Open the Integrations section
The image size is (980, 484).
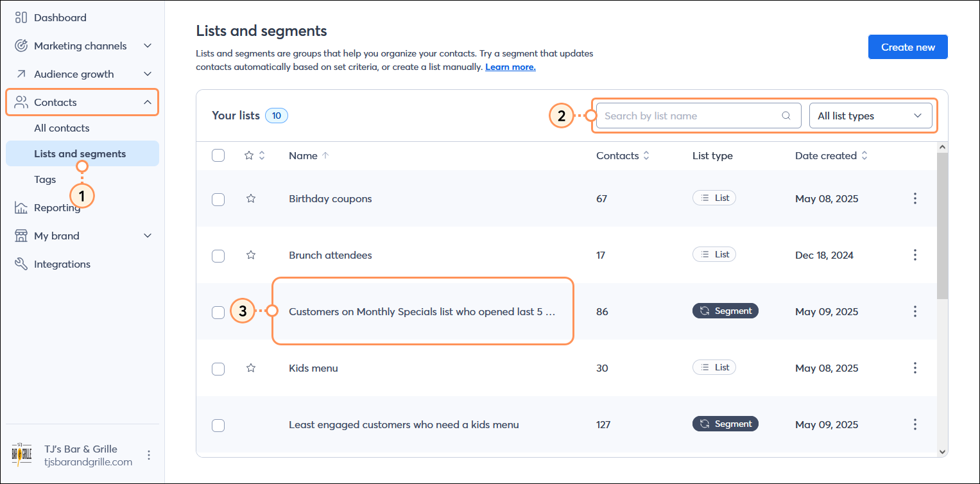tap(62, 264)
